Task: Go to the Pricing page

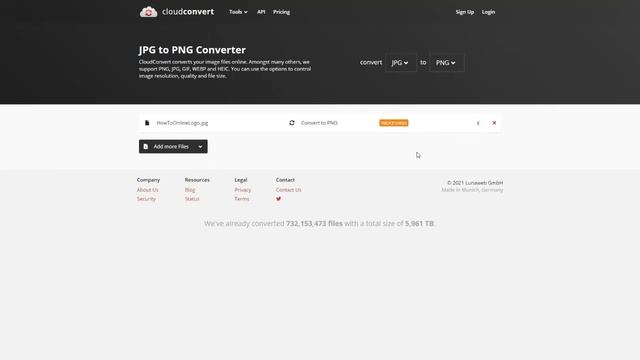Action: (281, 12)
